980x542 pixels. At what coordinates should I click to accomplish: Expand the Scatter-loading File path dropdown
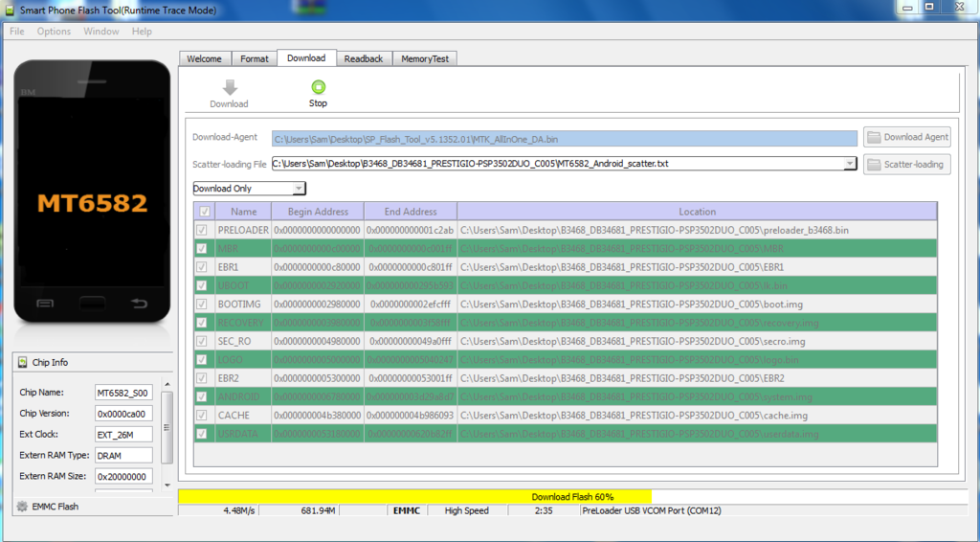[x=850, y=164]
